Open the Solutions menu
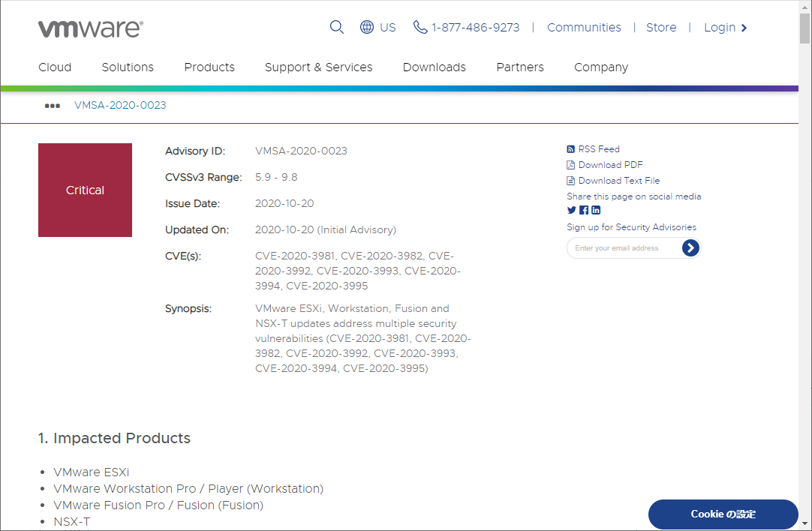This screenshot has width=812, height=531. point(128,67)
